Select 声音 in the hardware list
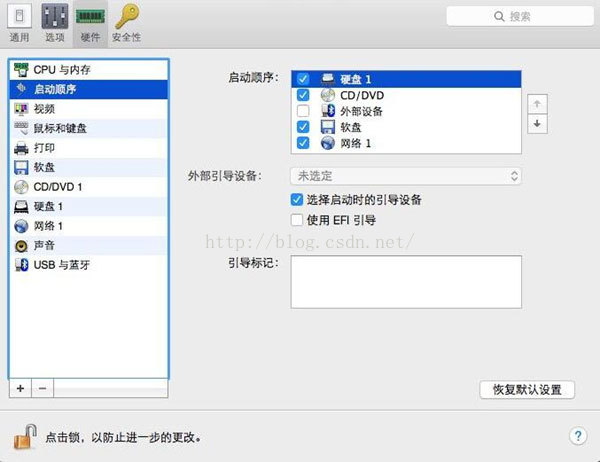 point(88,245)
